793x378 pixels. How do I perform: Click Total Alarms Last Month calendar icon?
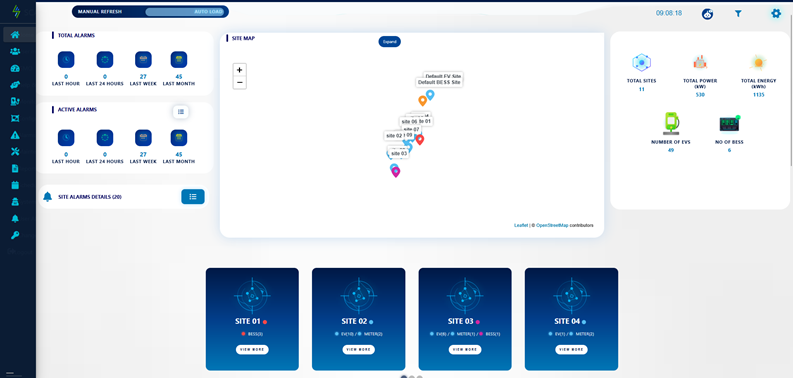click(179, 60)
